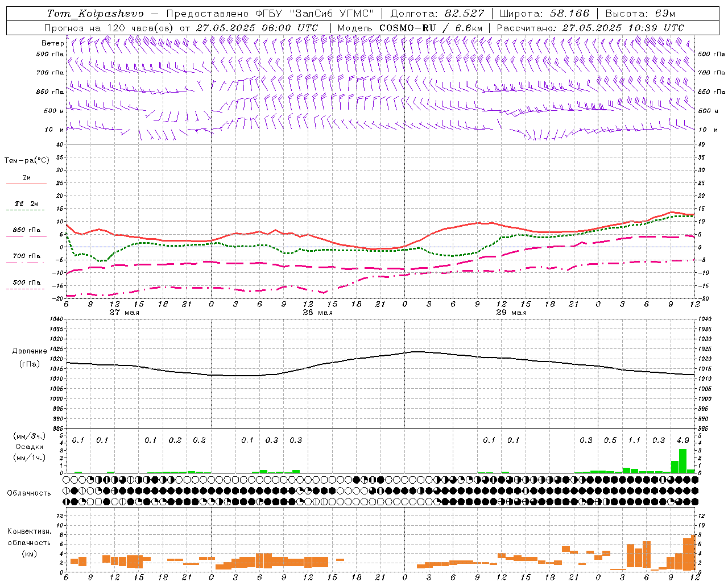Click the model label 'COSMO-RU / 6.6км'

[x=431, y=28]
